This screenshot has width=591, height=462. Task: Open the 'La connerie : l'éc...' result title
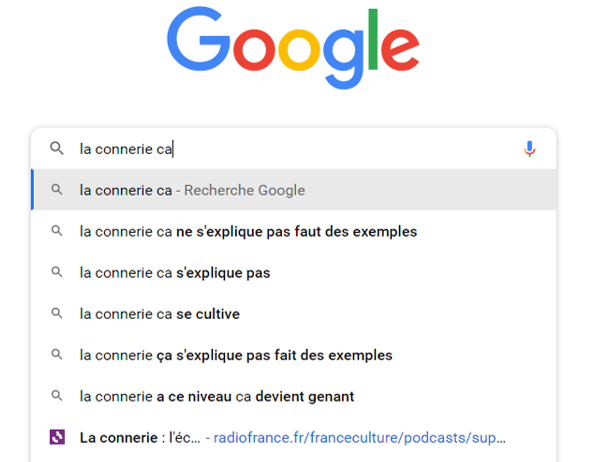point(140,438)
